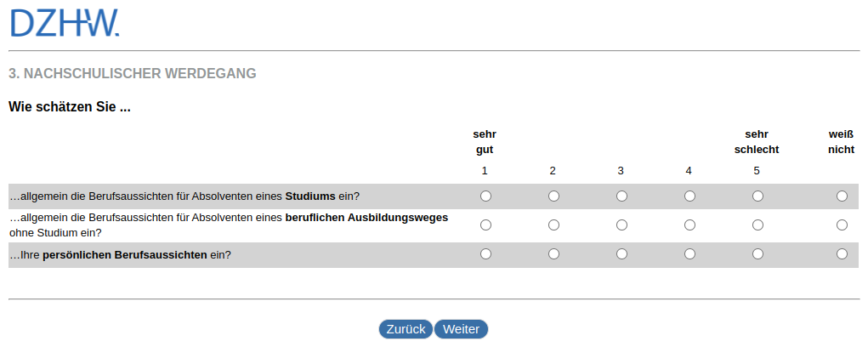Choose rating 3 for persönlichen Berufsaussichten row
The height and width of the screenshot is (347, 868).
621,254
